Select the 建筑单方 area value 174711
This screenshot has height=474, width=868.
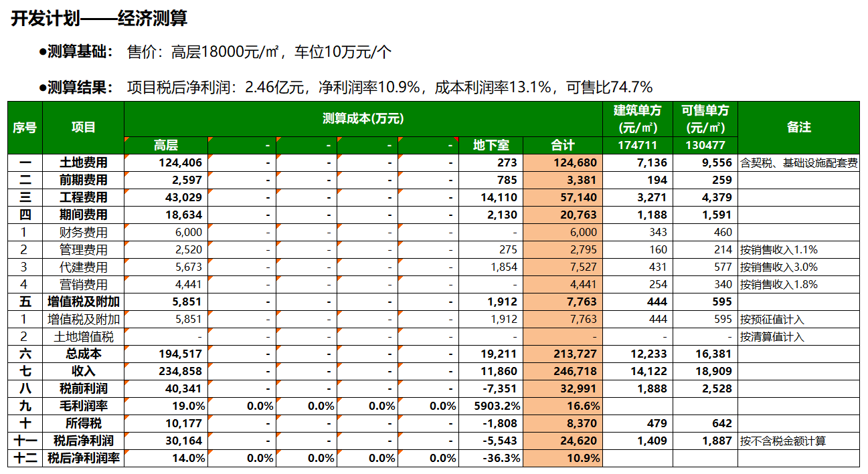coord(638,145)
